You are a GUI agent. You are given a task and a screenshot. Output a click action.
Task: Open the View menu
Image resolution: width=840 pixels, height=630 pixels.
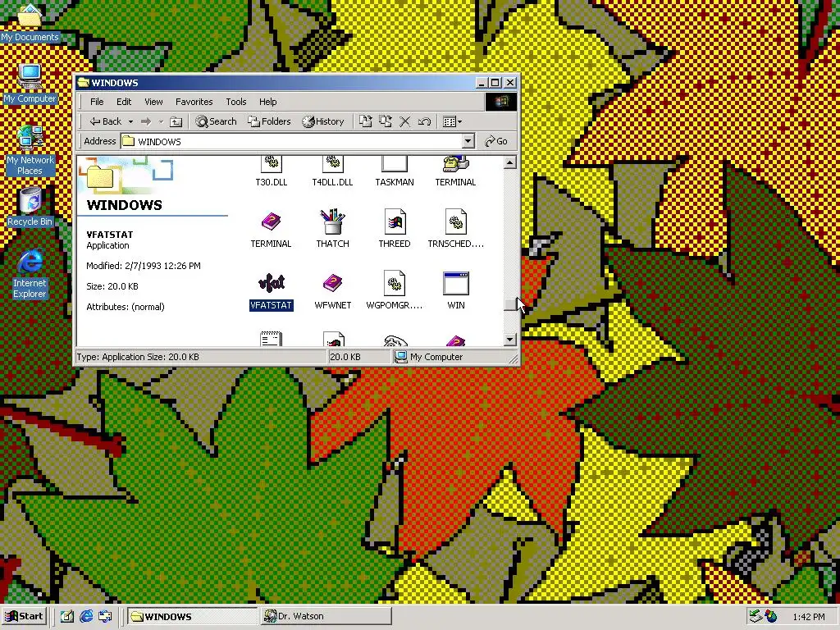153,102
